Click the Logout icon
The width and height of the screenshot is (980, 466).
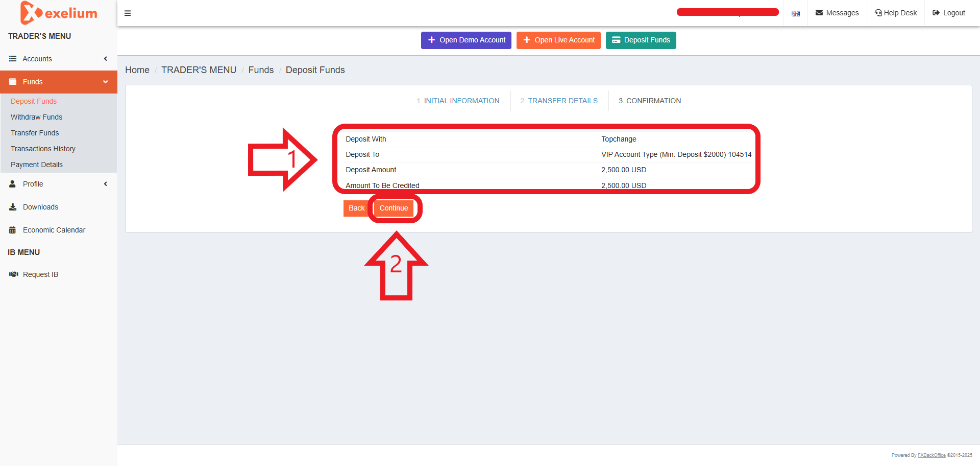936,13
